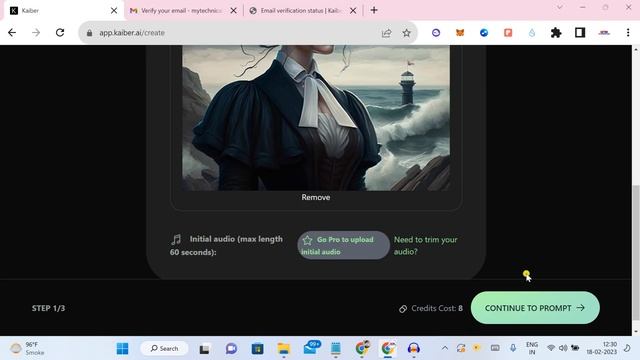Image resolution: width=640 pixels, height=360 pixels.
Task: Open the clock and date panel
Action: [x=602, y=348]
